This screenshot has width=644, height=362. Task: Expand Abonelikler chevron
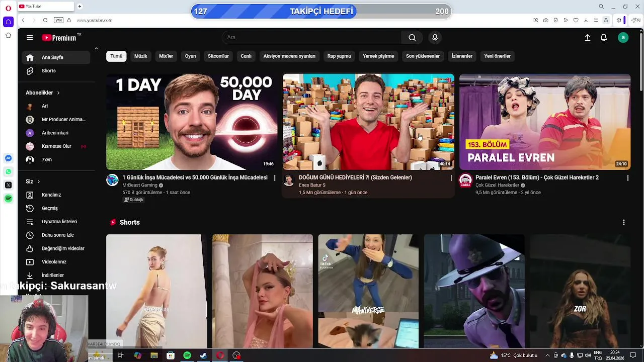(x=58, y=93)
